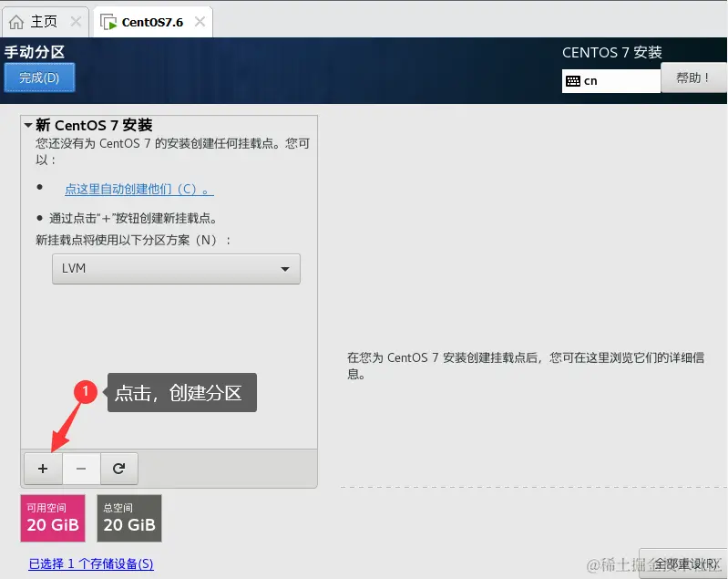Click the cn keyboard layout field

pyautogui.click(x=611, y=81)
